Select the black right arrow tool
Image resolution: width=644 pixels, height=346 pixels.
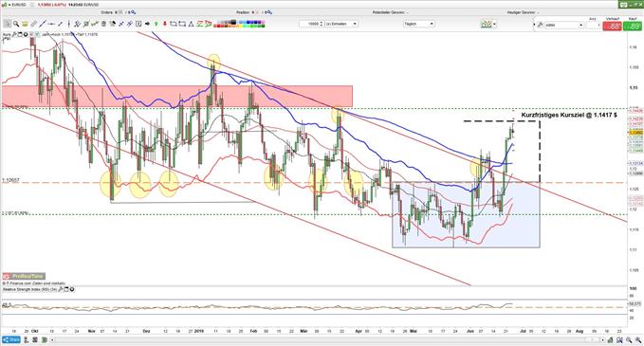point(147,24)
